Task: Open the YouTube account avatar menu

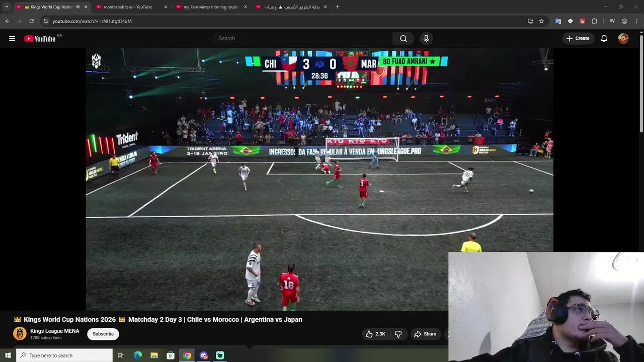Action: pyautogui.click(x=623, y=38)
